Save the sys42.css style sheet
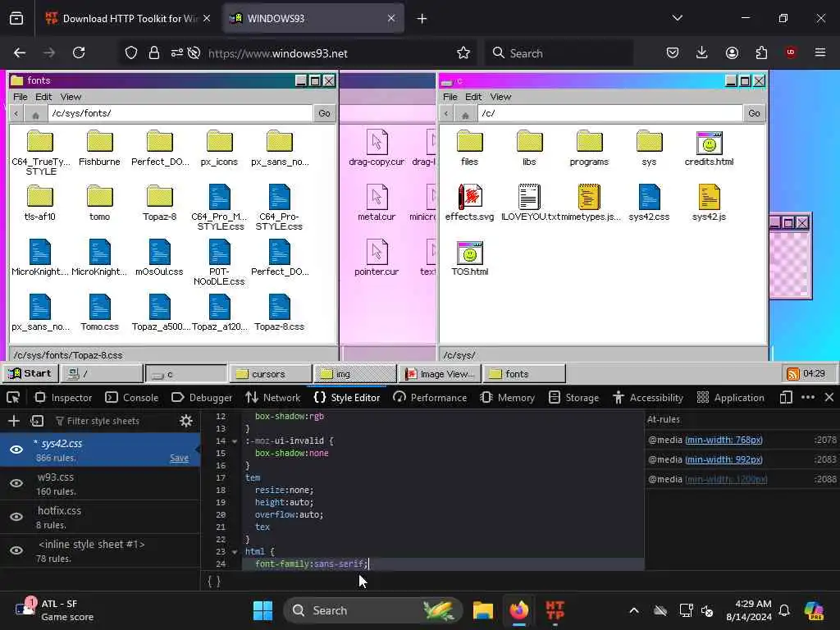840x630 pixels. click(179, 458)
